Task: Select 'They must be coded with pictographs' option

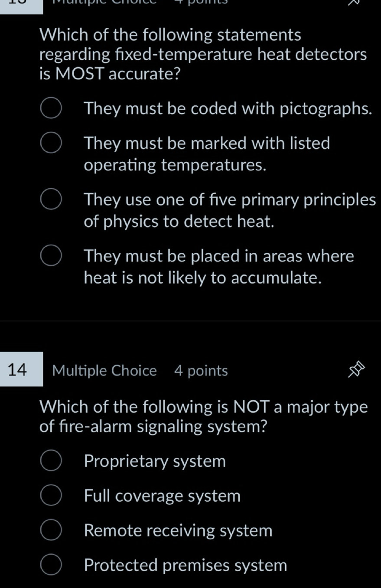Action: coord(51,108)
